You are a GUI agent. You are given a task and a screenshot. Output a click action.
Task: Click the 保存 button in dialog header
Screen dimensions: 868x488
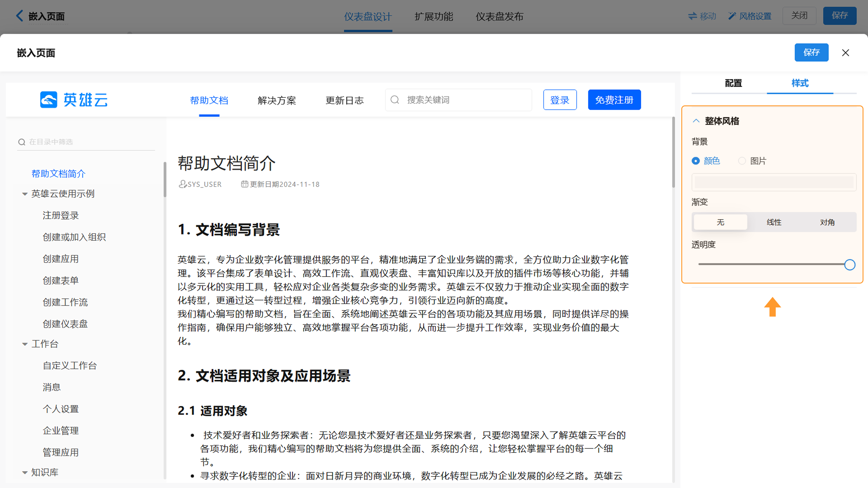(811, 52)
